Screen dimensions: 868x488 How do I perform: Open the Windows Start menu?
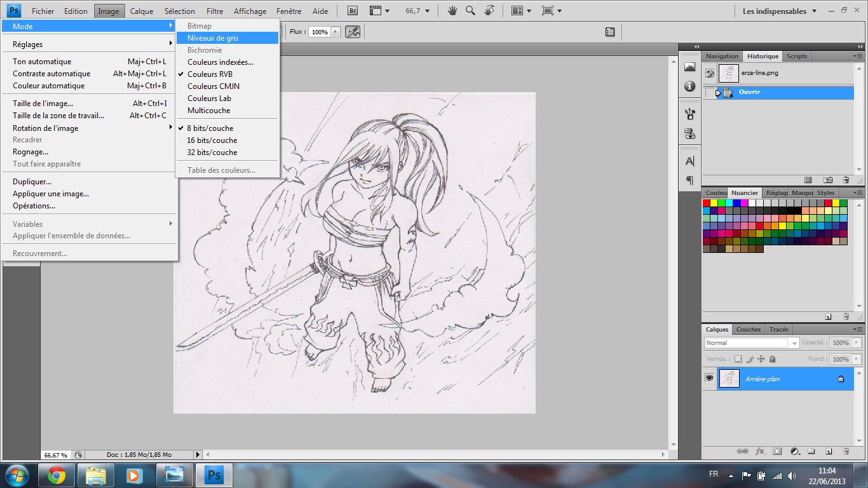pyautogui.click(x=17, y=475)
